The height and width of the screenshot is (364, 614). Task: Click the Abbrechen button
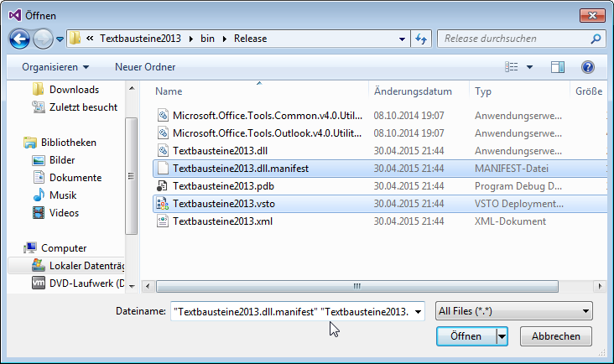tap(555, 336)
